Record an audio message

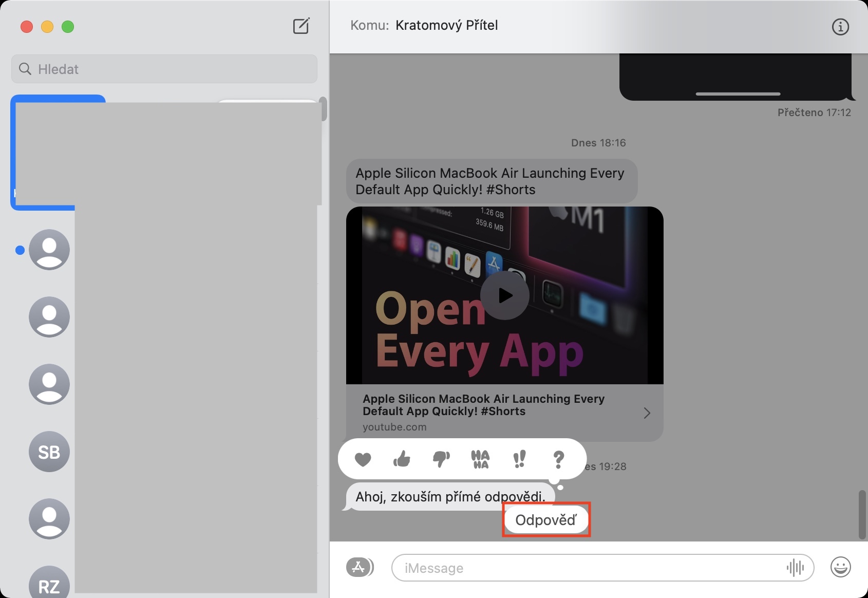[x=795, y=568]
